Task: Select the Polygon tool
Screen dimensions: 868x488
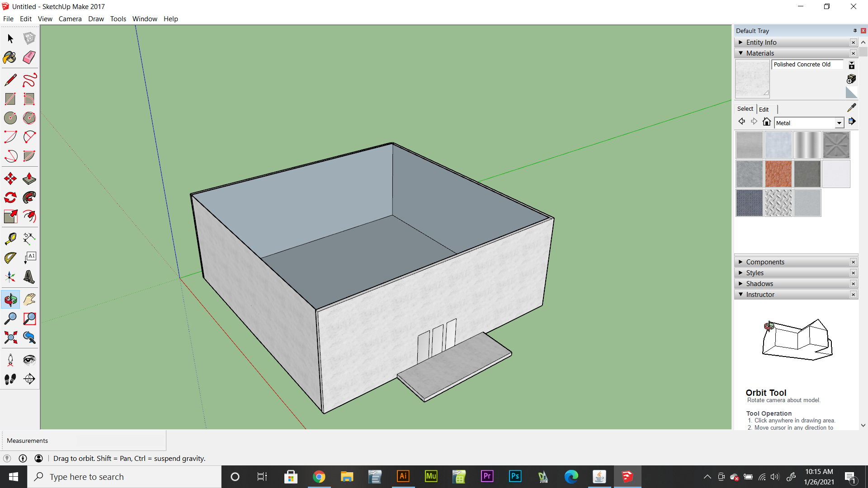Action: click(x=29, y=118)
